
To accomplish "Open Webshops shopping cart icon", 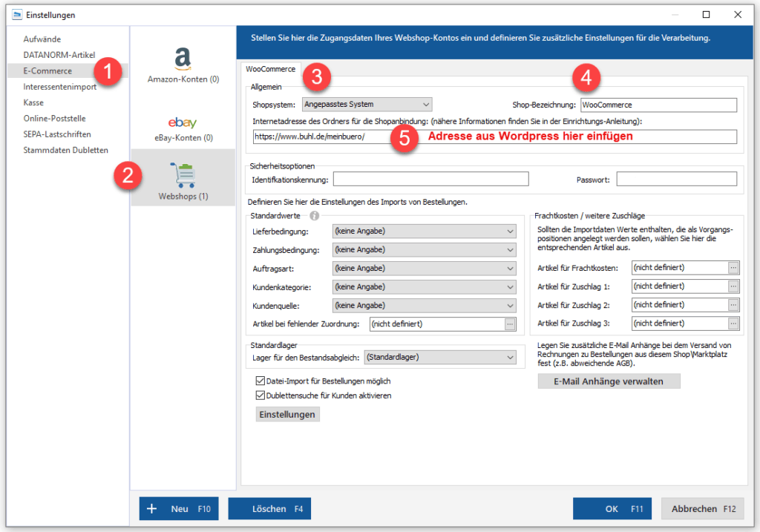I will tap(183, 175).
